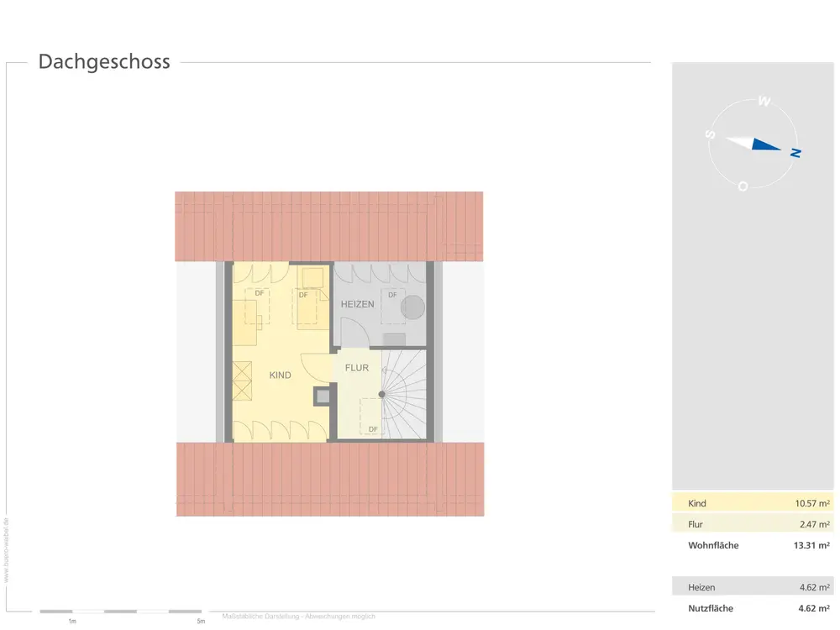Select the gray Heizen 4.62 m² legend row
Screen dimensions: 840x630
[x=753, y=587]
